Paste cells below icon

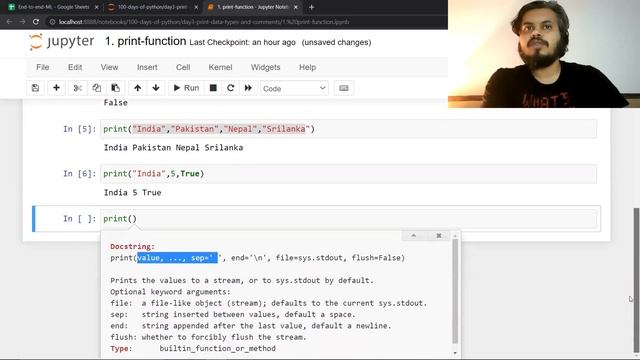point(116,88)
